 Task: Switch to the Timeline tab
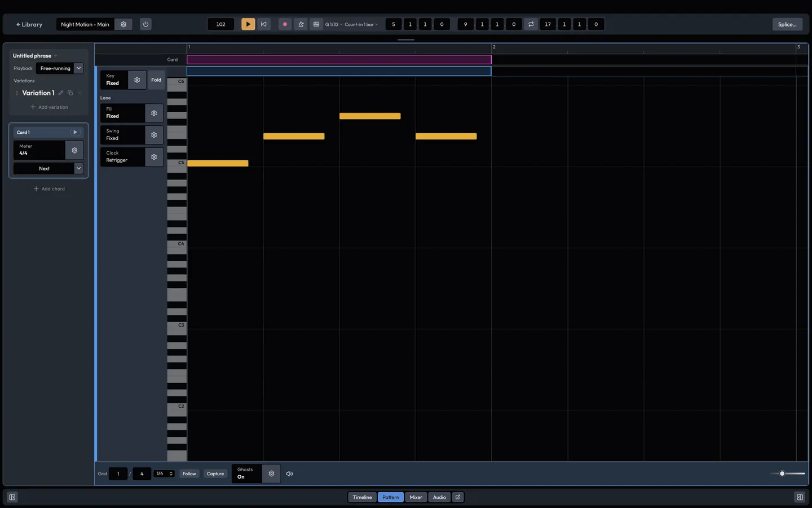click(x=362, y=497)
